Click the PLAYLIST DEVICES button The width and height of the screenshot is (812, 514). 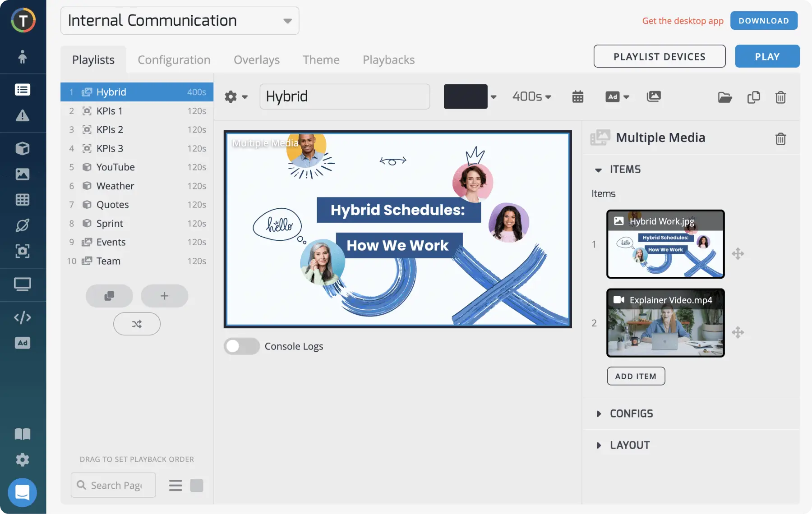[x=659, y=56]
